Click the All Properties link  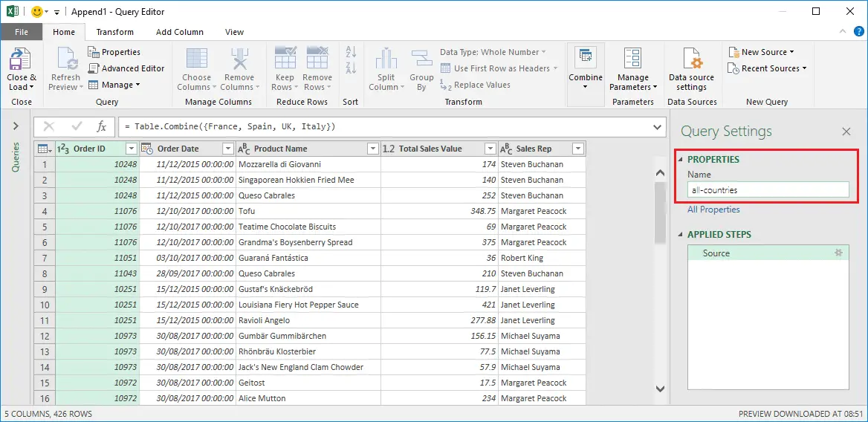(713, 210)
